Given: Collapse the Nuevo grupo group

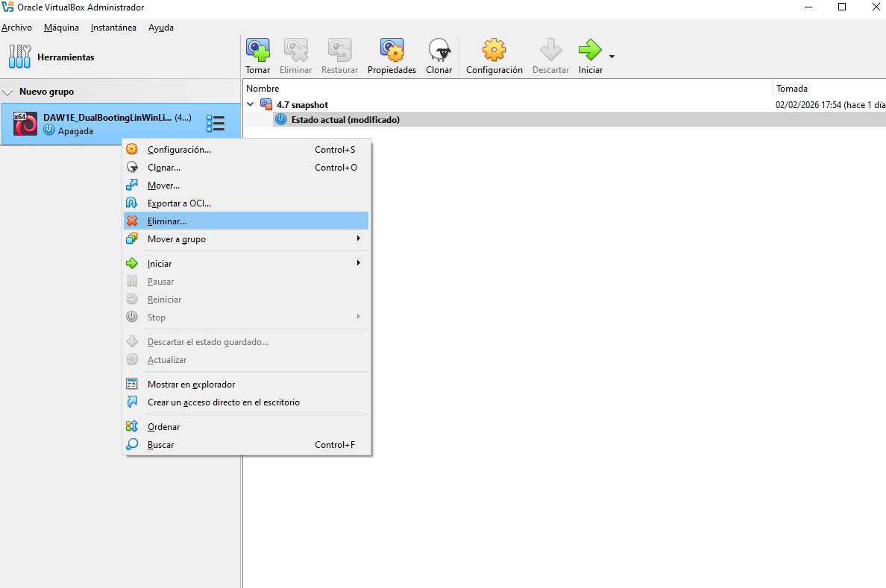Looking at the screenshot, I should 8,92.
